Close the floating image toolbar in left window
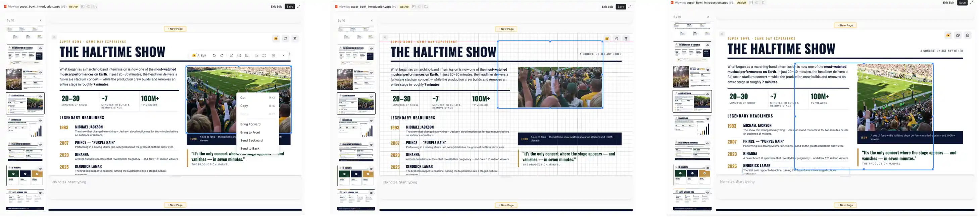The image size is (980, 217). pyautogui.click(x=283, y=55)
